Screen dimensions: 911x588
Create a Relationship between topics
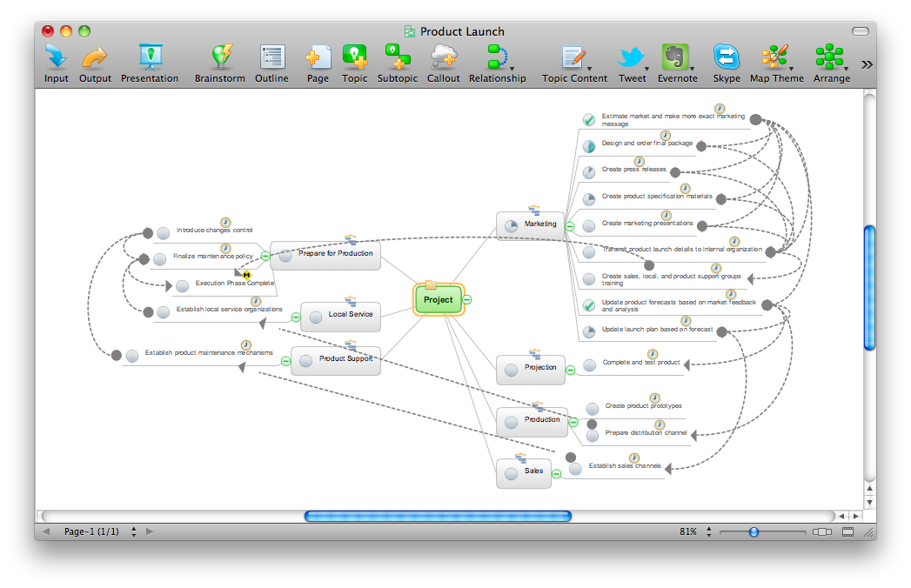pyautogui.click(x=498, y=63)
